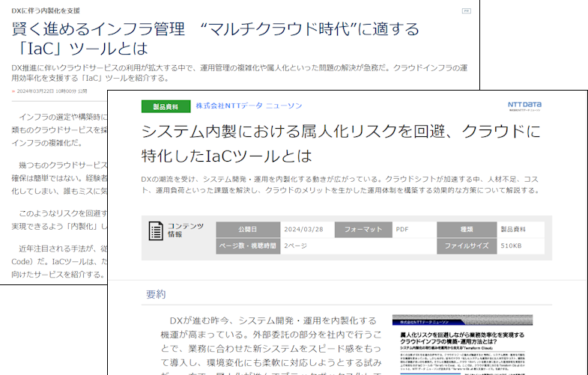
Task: Open the document thumbnail preview
Action: point(462,344)
